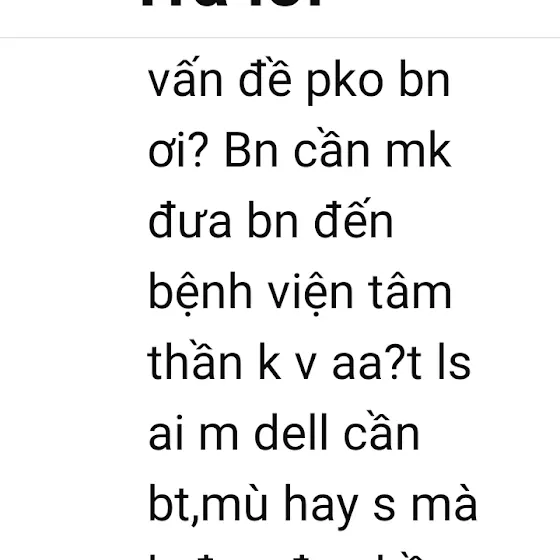Select the capitalized word "Bn"
This screenshot has height=560, width=560.
pos(251,150)
